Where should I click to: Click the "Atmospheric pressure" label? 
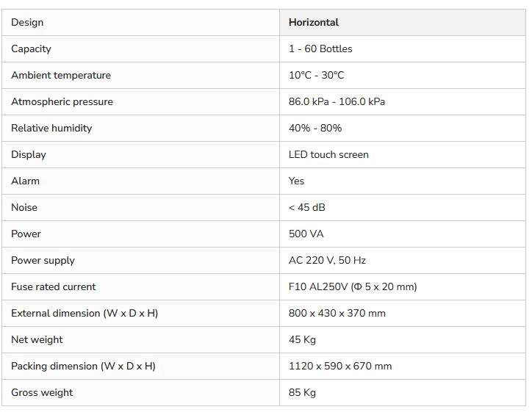point(62,102)
